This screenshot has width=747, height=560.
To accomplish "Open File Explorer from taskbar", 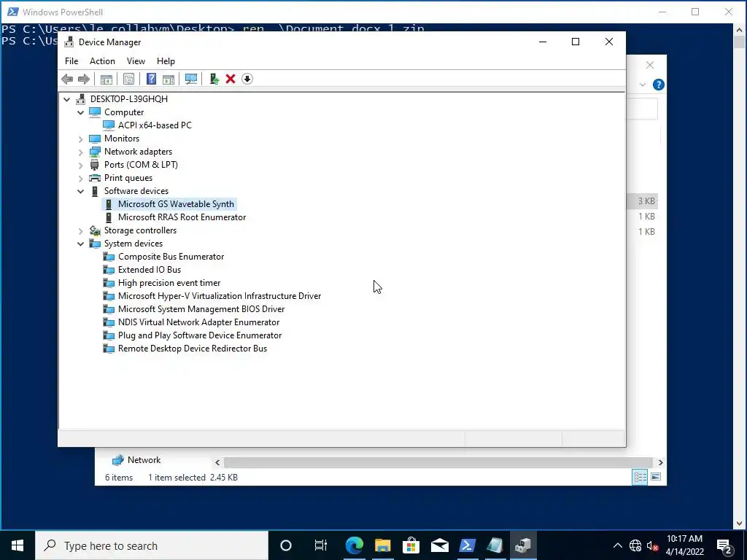I will pyautogui.click(x=382, y=545).
